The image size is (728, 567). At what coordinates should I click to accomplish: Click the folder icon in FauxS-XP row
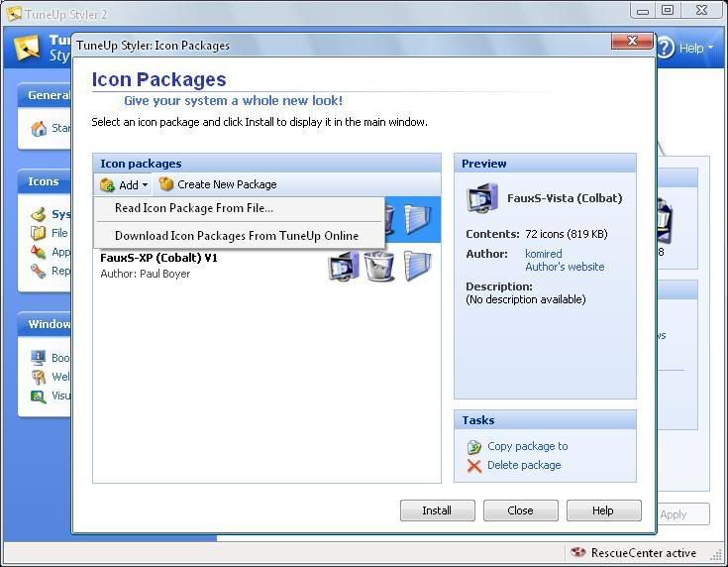(x=417, y=266)
